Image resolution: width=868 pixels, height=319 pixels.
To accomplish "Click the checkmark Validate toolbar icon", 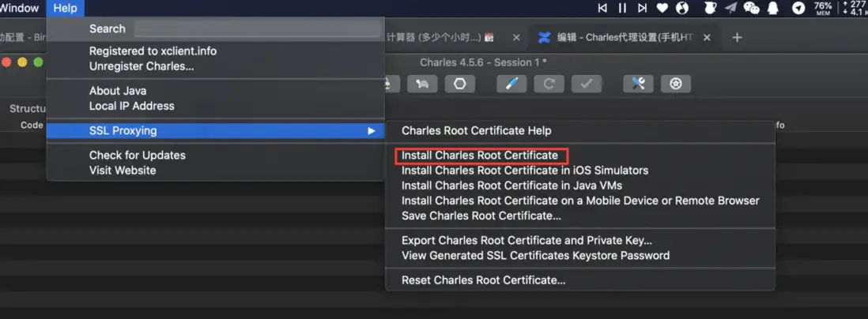I will 587,84.
